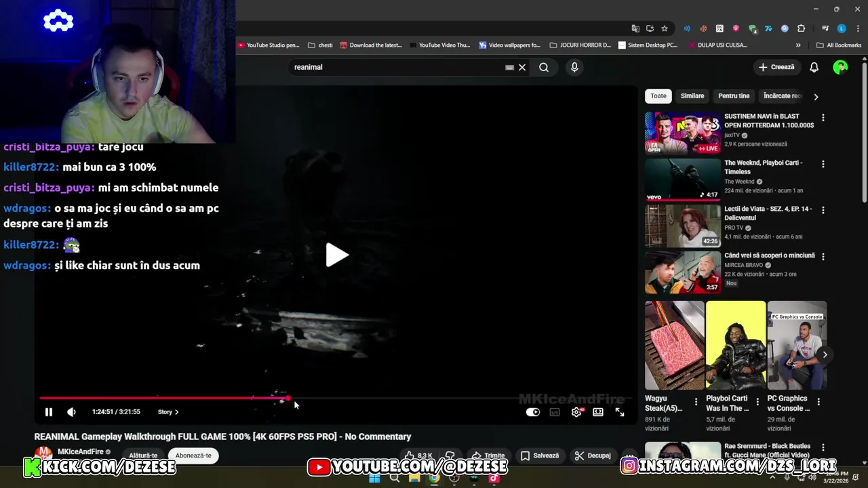Open the Chrome profile L avatar
This screenshot has width=868, height=488.
point(842,28)
